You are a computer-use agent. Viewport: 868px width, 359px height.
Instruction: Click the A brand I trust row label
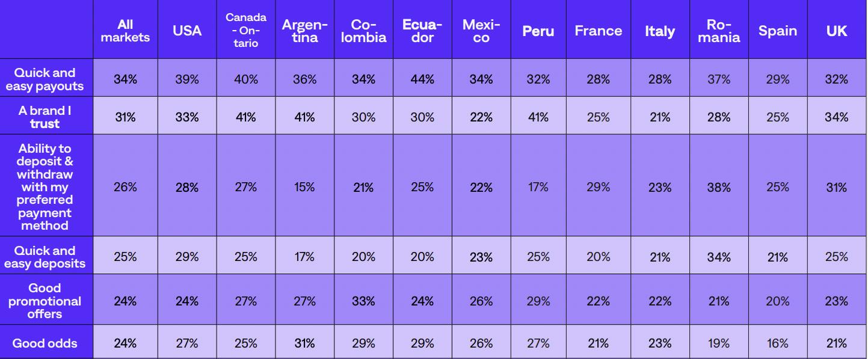45,117
